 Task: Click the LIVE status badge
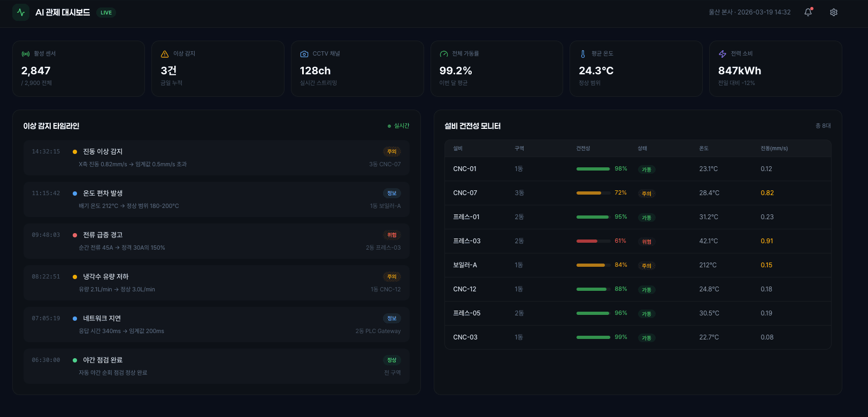click(x=106, y=13)
